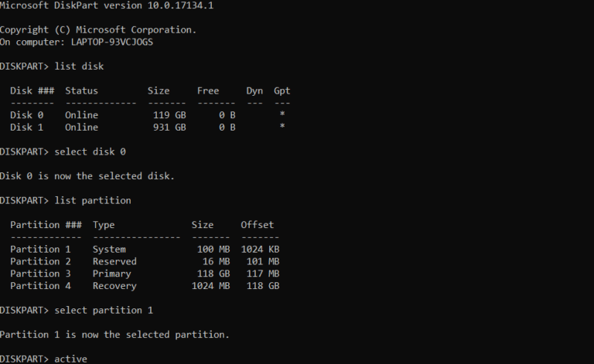Click the 'Partition ###' column header
594x364 pixels.
pyautogui.click(x=46, y=225)
